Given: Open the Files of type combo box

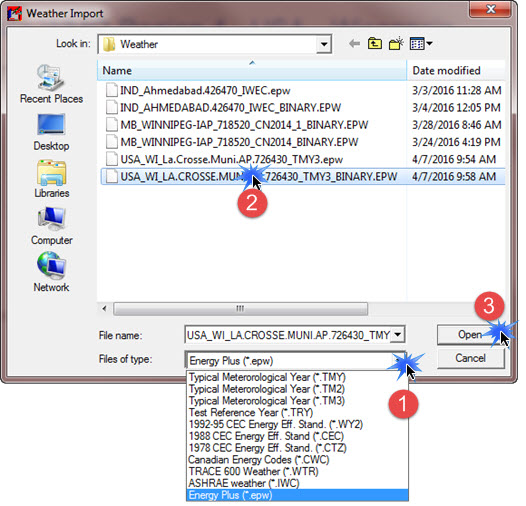Looking at the screenshot, I should pyautogui.click(x=295, y=361).
